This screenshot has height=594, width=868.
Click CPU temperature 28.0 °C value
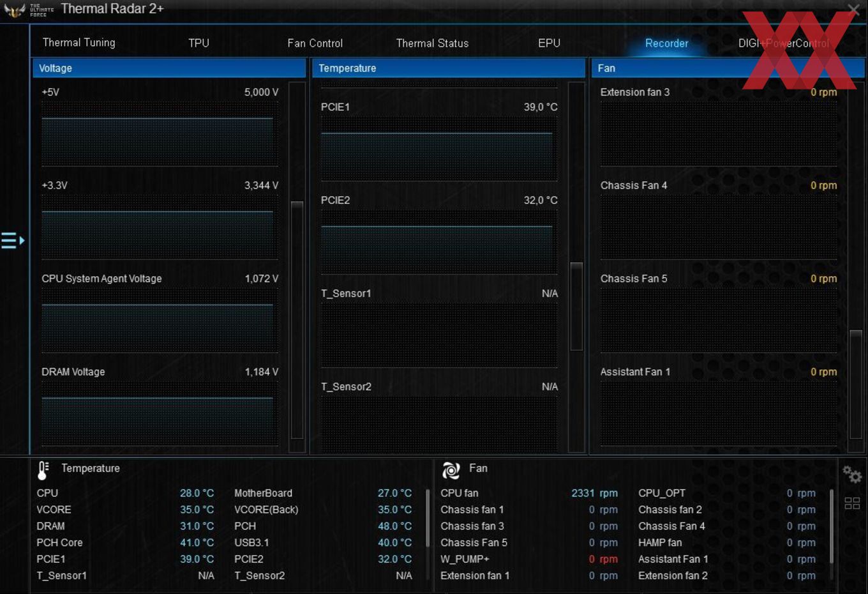point(197,493)
